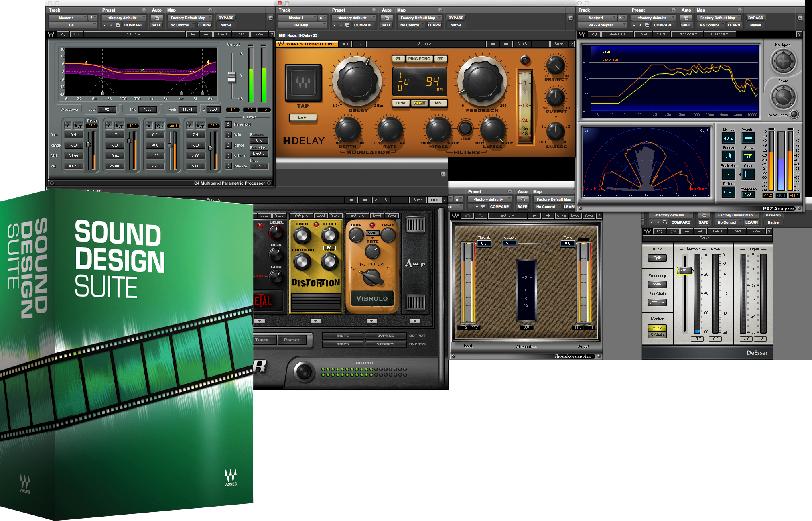Click the A→B compare button on C4
812x521 pixels.
coord(222,34)
